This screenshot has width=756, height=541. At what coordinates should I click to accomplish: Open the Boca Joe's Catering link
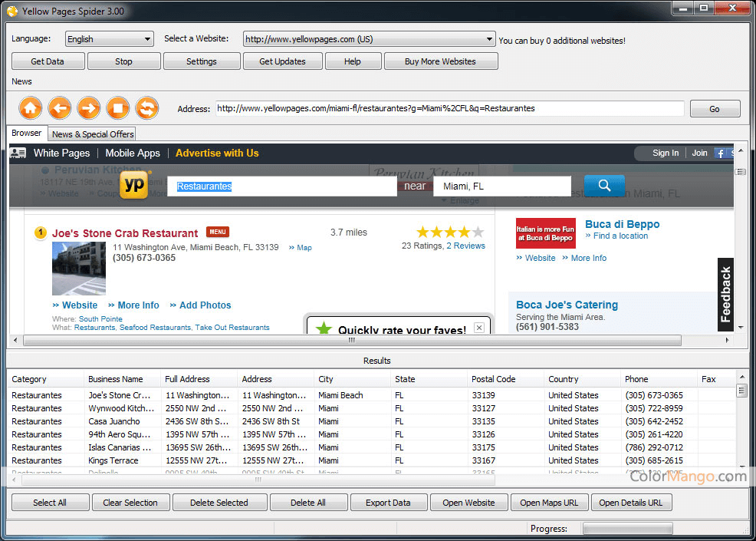click(567, 305)
